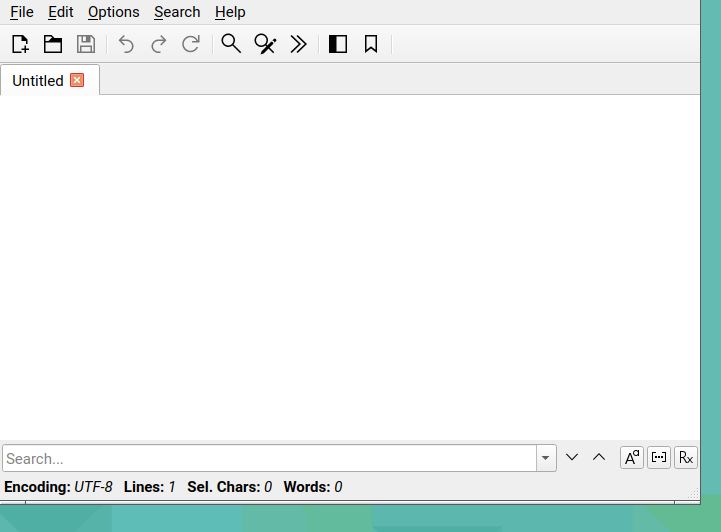Screen dimensions: 721x532
Task: Click inside the Search text field
Action: coord(270,458)
